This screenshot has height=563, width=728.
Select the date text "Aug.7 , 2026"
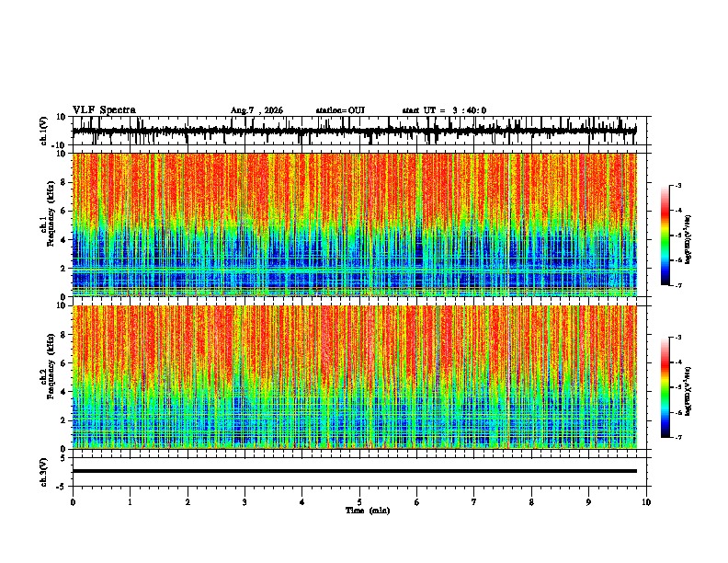(x=256, y=110)
